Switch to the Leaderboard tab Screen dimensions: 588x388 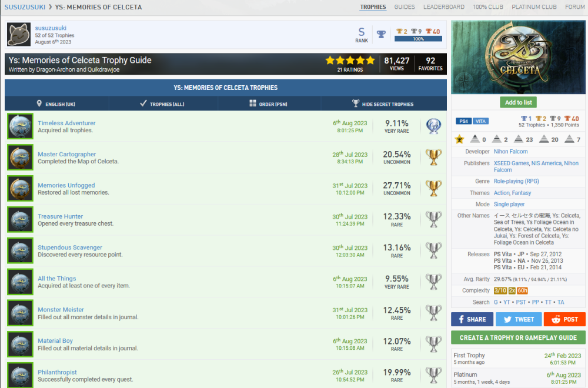point(444,7)
